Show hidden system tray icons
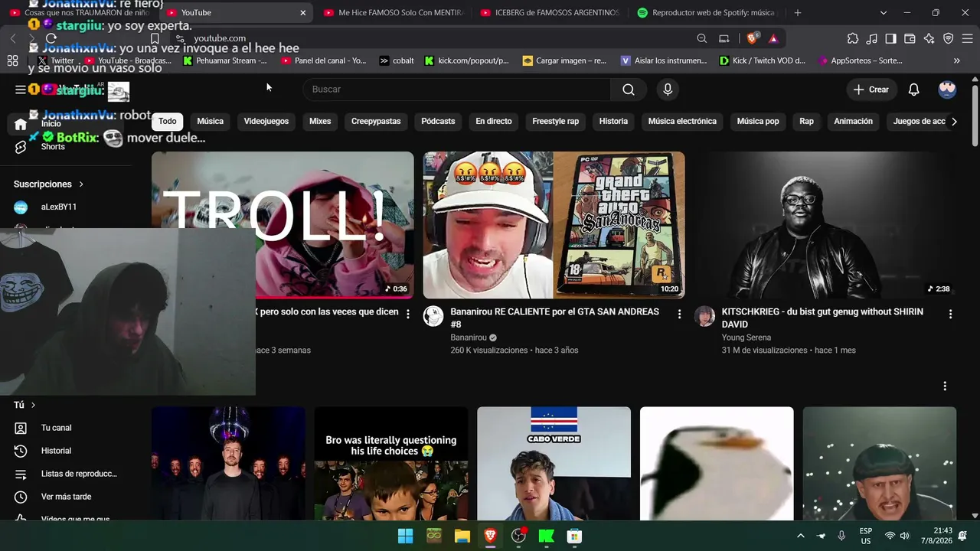This screenshot has width=980, height=551. [801, 536]
